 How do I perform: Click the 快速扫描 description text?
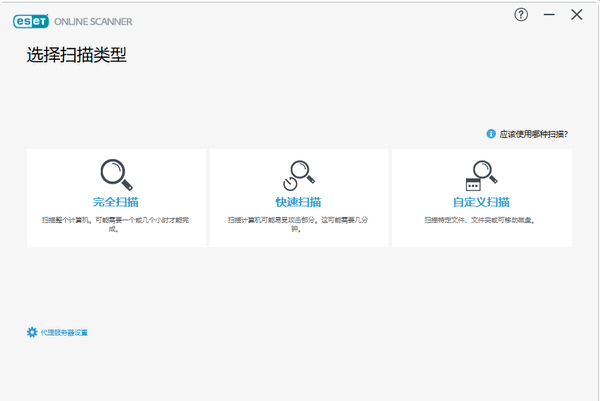click(298, 224)
